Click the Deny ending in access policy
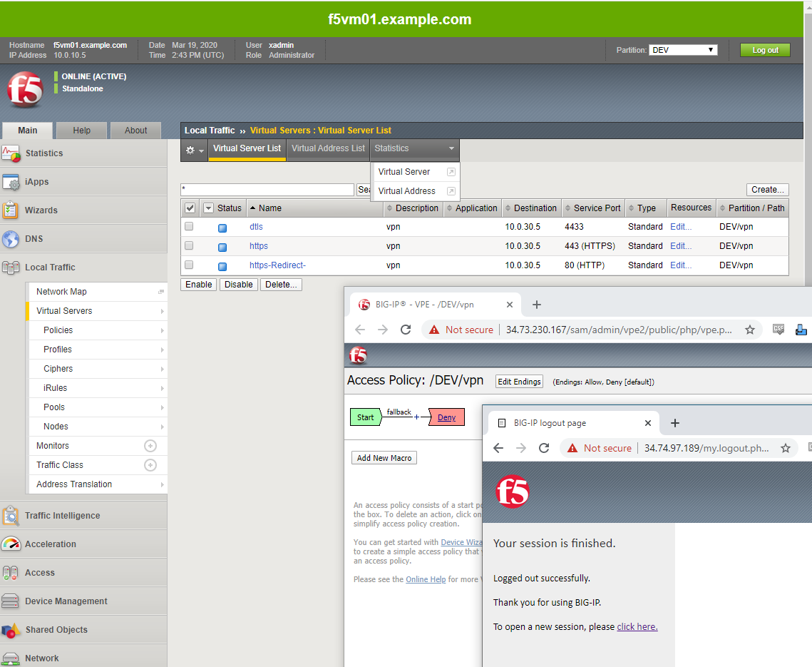The width and height of the screenshot is (812, 667). pyautogui.click(x=446, y=417)
